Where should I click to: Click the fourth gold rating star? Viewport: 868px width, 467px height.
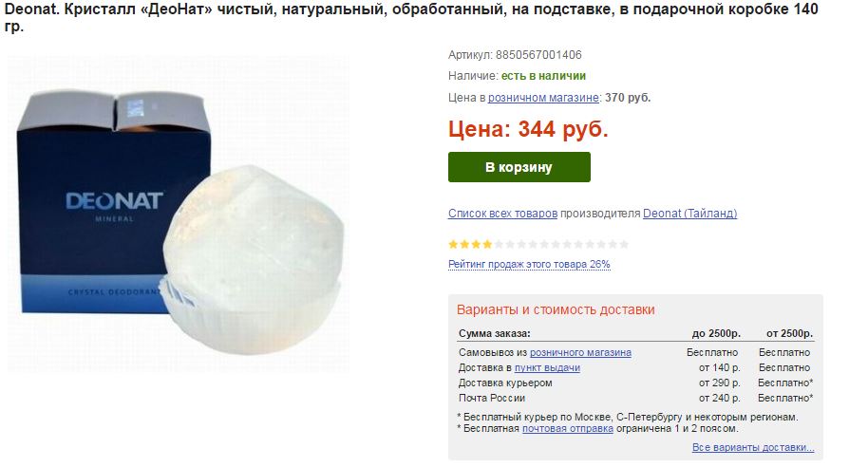coord(487,244)
